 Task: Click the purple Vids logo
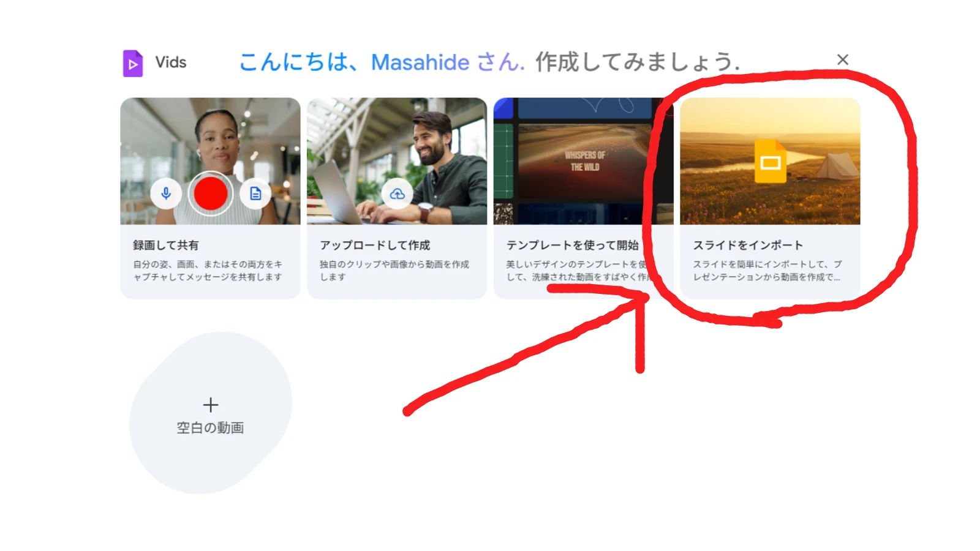click(133, 63)
